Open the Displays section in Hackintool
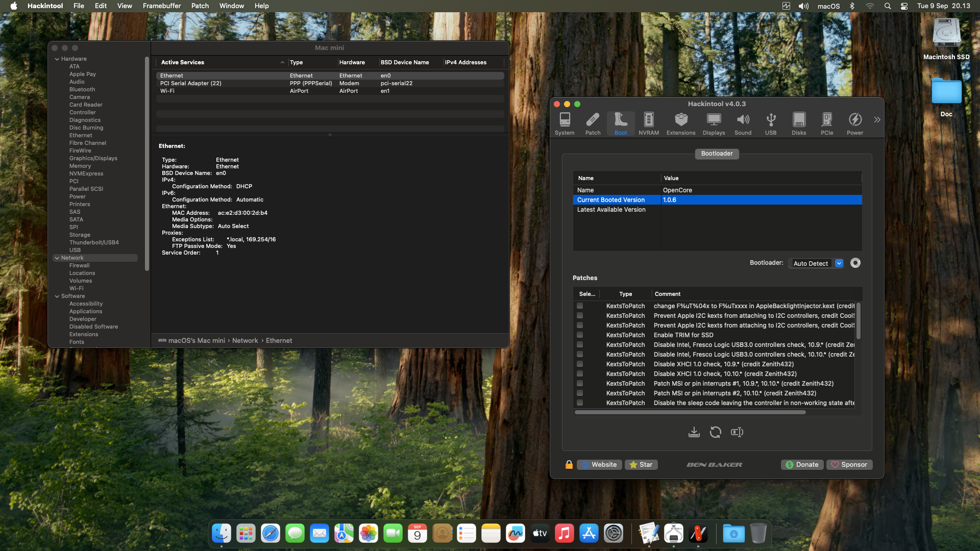Image resolution: width=980 pixels, height=551 pixels. click(714, 123)
